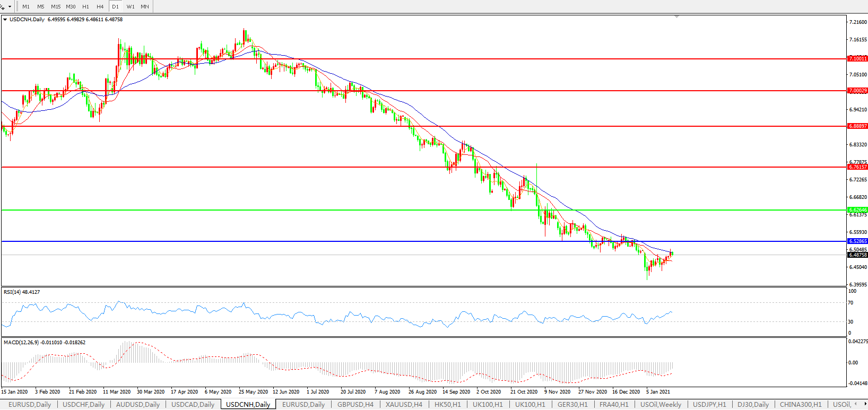
Task: Choose the MN monthly timeframe
Action: [144, 6]
